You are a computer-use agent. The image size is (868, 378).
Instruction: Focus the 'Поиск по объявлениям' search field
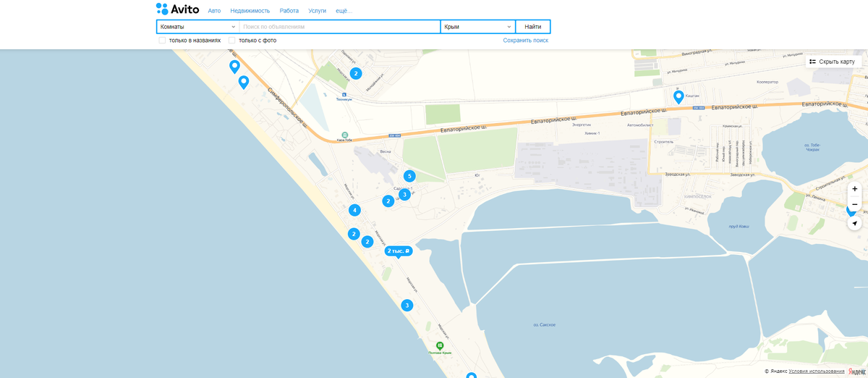click(x=340, y=27)
